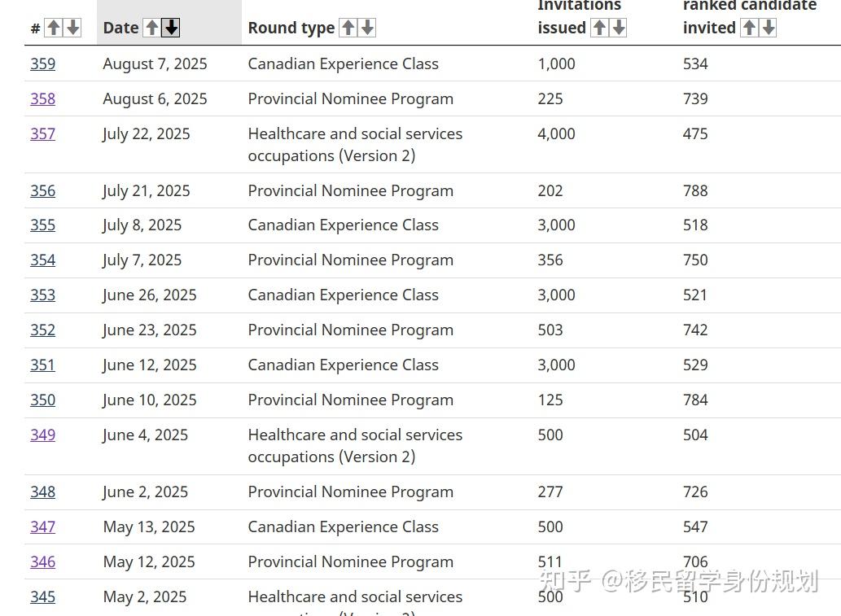Image resolution: width=841 pixels, height=616 pixels.
Task: Sort # column ascending arrow
Action: [x=54, y=28]
